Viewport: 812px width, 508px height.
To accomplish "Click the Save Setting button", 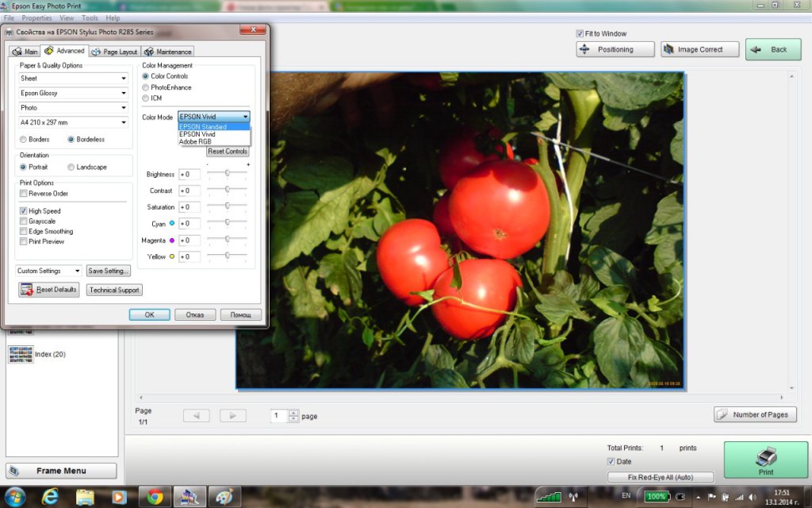I will [x=108, y=271].
